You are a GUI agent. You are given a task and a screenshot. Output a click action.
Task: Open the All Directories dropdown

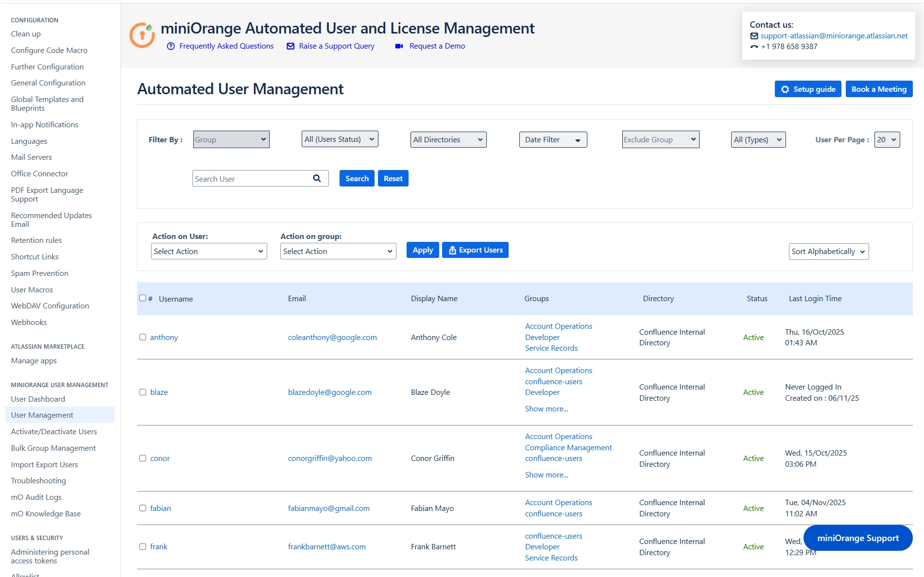(448, 139)
